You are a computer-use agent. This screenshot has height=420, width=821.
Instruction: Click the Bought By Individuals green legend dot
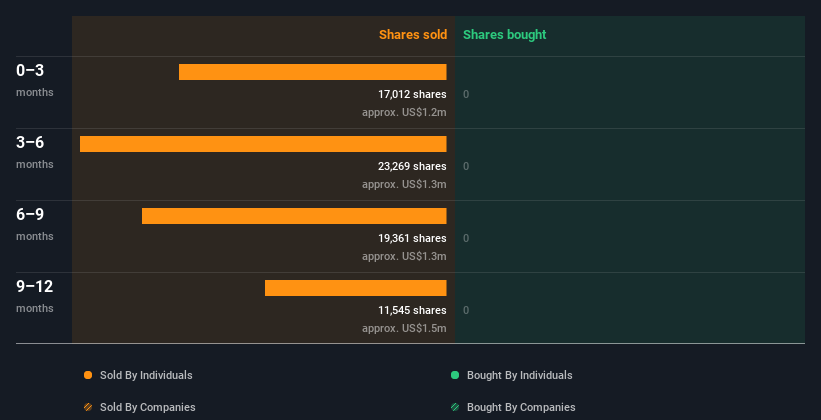pos(455,375)
